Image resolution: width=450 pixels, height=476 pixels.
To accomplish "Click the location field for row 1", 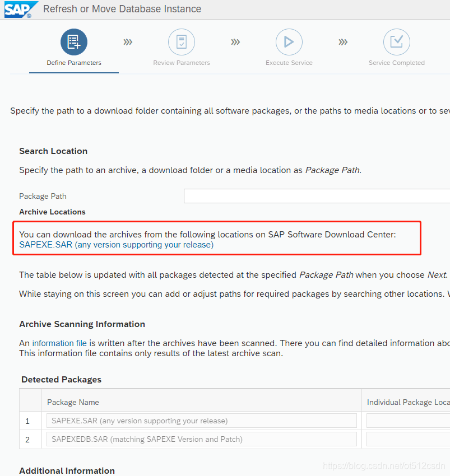I will point(408,421).
